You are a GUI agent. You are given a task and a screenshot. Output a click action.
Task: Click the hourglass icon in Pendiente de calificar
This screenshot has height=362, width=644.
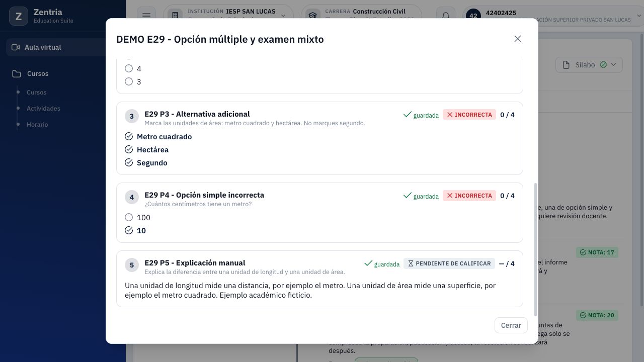click(x=411, y=263)
